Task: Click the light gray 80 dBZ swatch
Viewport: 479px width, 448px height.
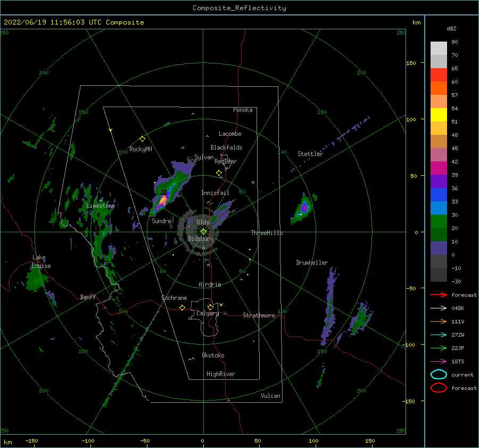Action: (x=439, y=48)
